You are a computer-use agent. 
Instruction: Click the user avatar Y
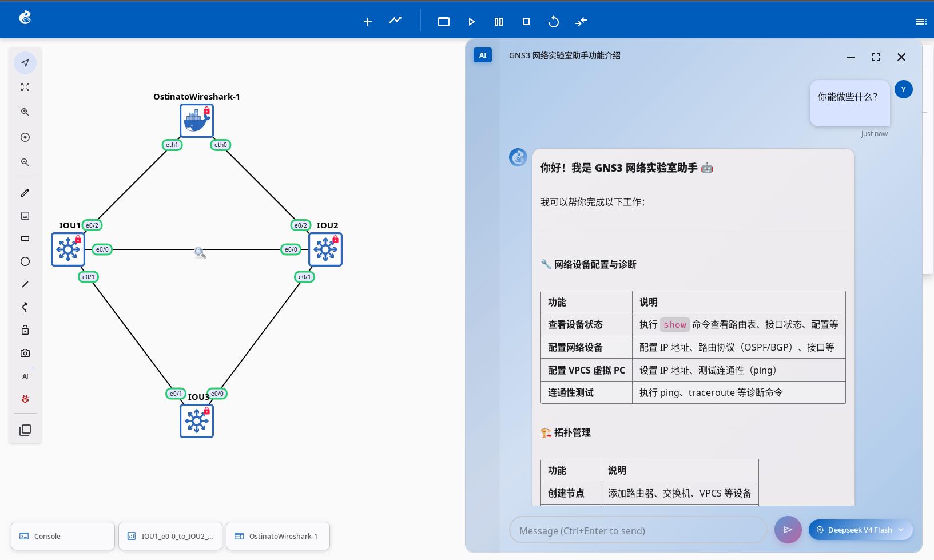coord(904,89)
